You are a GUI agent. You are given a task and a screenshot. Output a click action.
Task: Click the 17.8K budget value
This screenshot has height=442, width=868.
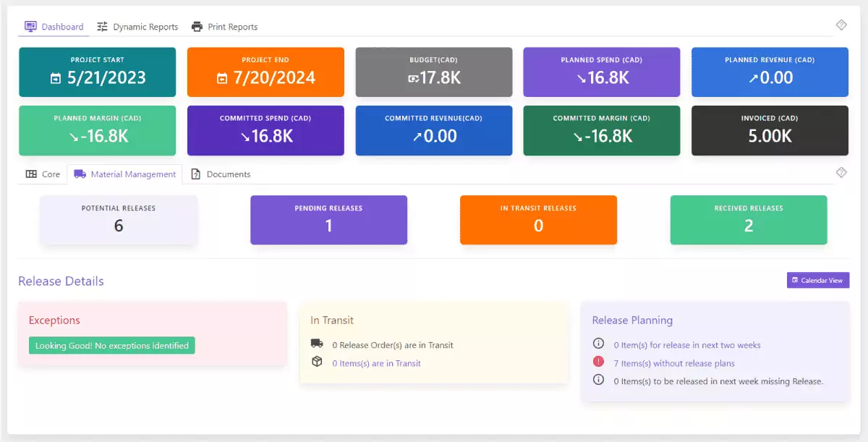point(440,78)
